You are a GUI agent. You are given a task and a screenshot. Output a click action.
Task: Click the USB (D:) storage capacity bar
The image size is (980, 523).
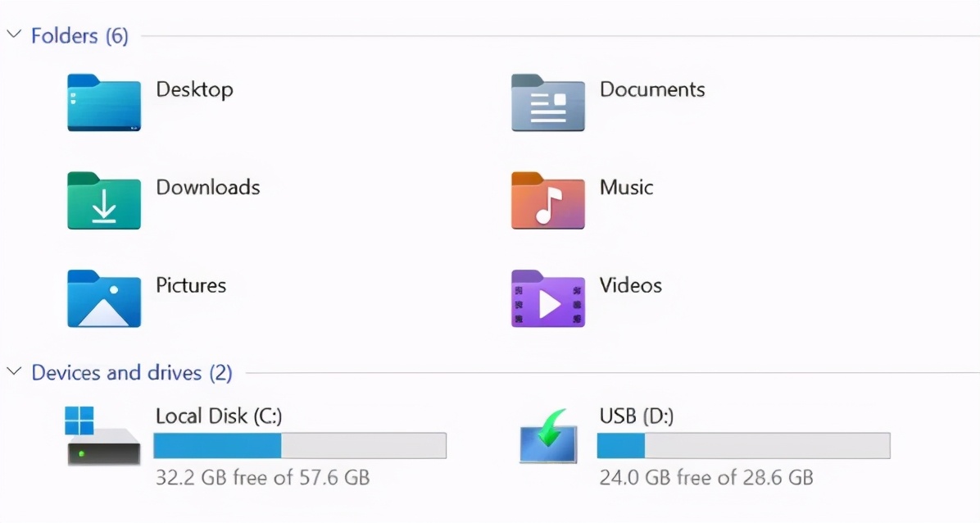[743, 445]
